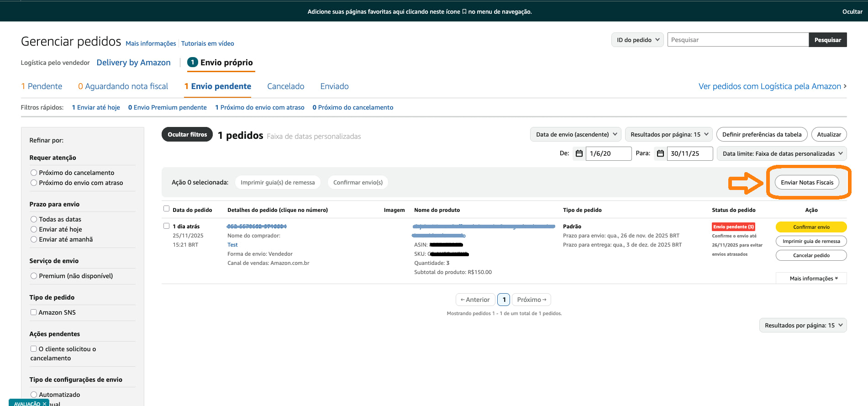Open the Tutoriais em vídeo link
The image size is (868, 406).
click(208, 43)
